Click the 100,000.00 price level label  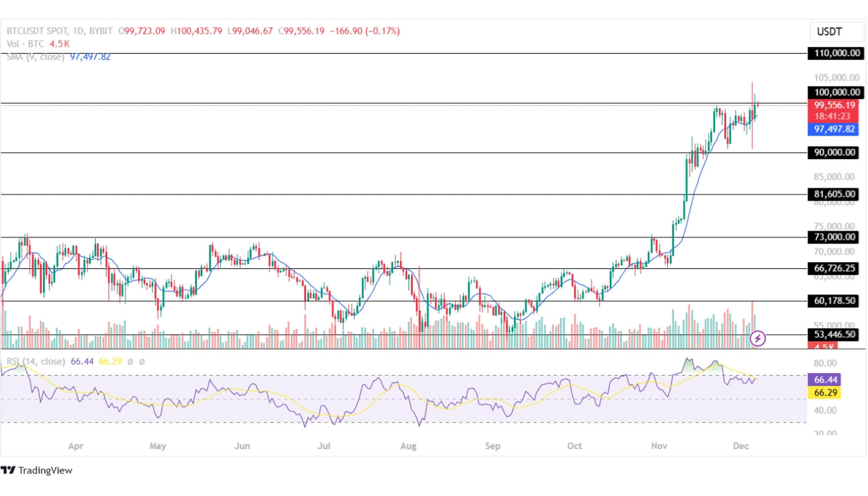(836, 93)
